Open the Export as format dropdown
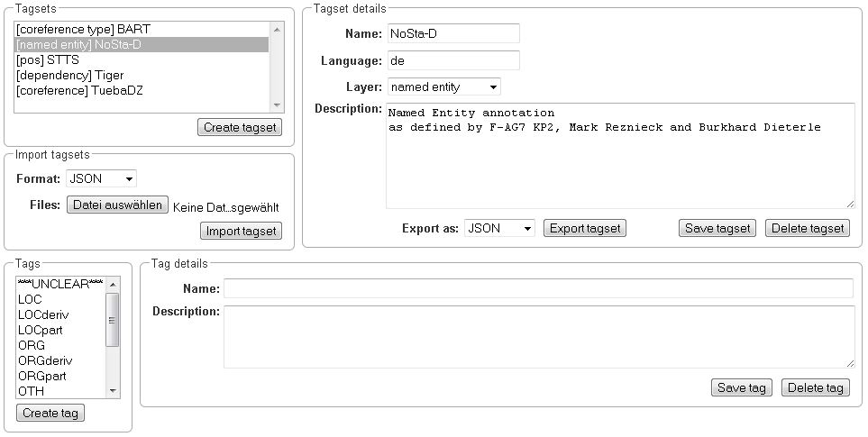Viewport: 868px width, 437px height. 499,228
